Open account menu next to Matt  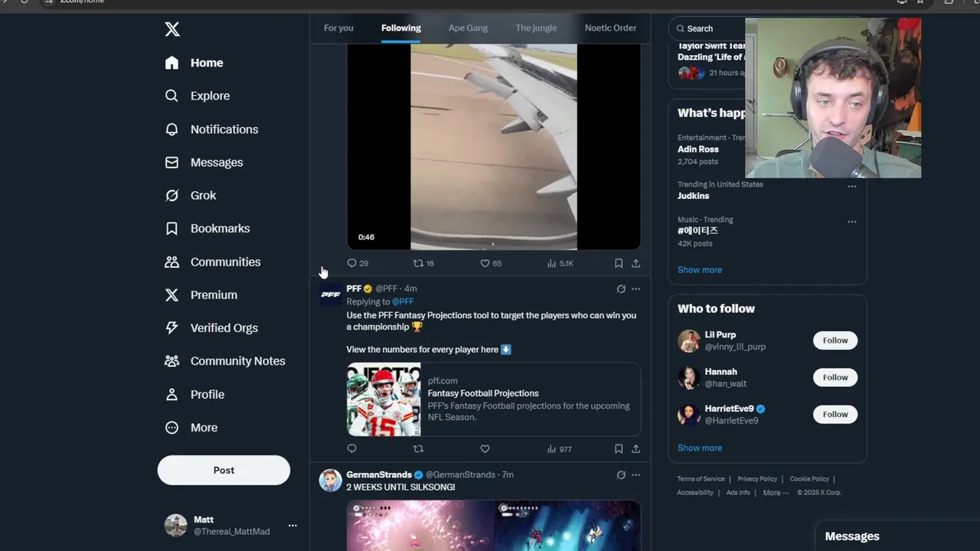coord(292,526)
